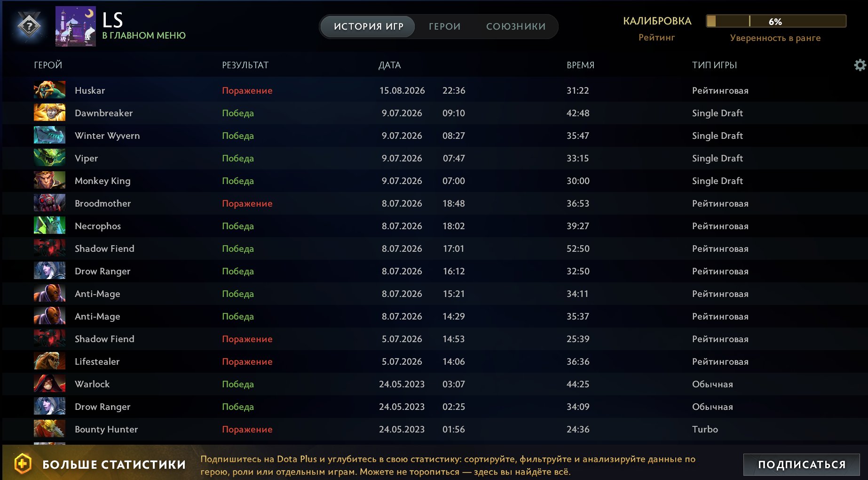Select the Warlock hero portrait
The image size is (868, 480).
(x=49, y=384)
